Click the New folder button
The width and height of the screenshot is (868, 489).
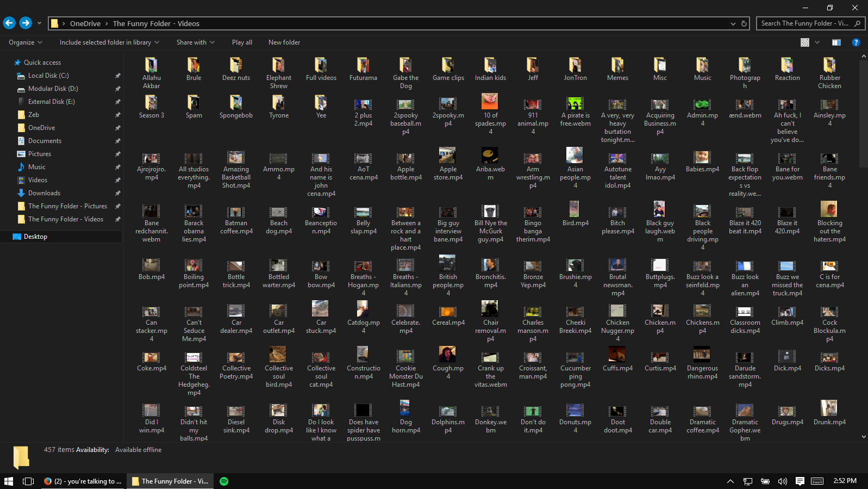point(284,42)
